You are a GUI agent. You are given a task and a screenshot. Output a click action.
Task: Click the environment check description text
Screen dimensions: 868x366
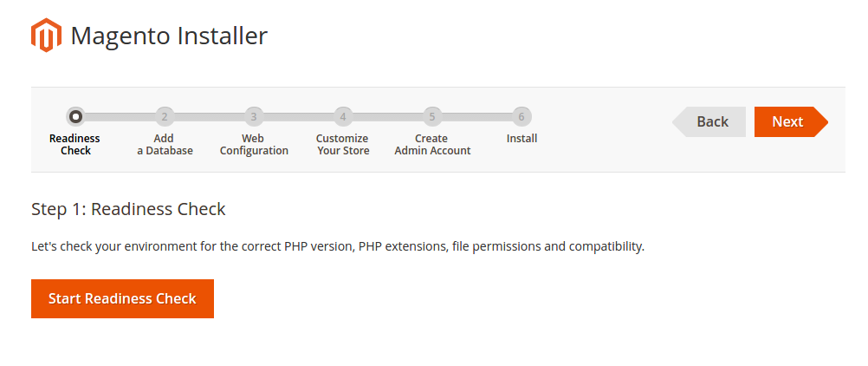pos(338,246)
